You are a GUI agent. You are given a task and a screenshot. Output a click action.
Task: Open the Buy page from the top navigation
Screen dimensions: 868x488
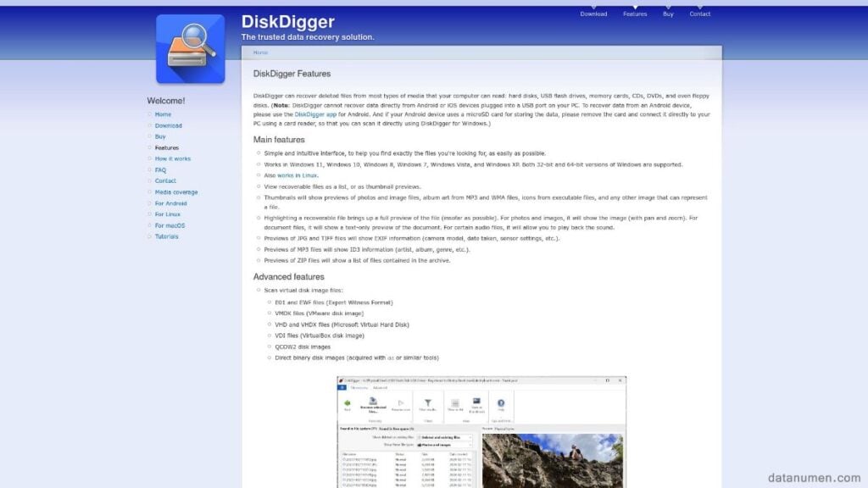coord(668,14)
